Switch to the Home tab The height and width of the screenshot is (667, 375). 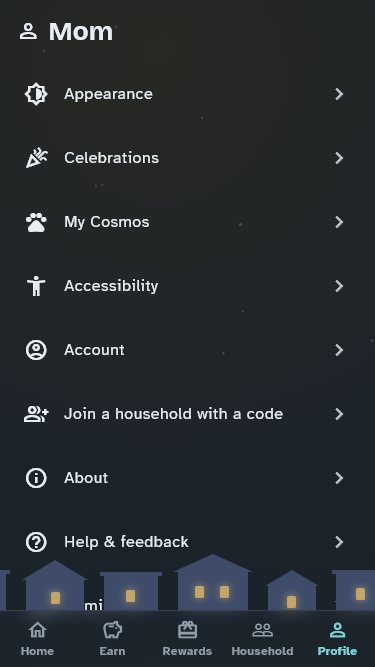37,639
